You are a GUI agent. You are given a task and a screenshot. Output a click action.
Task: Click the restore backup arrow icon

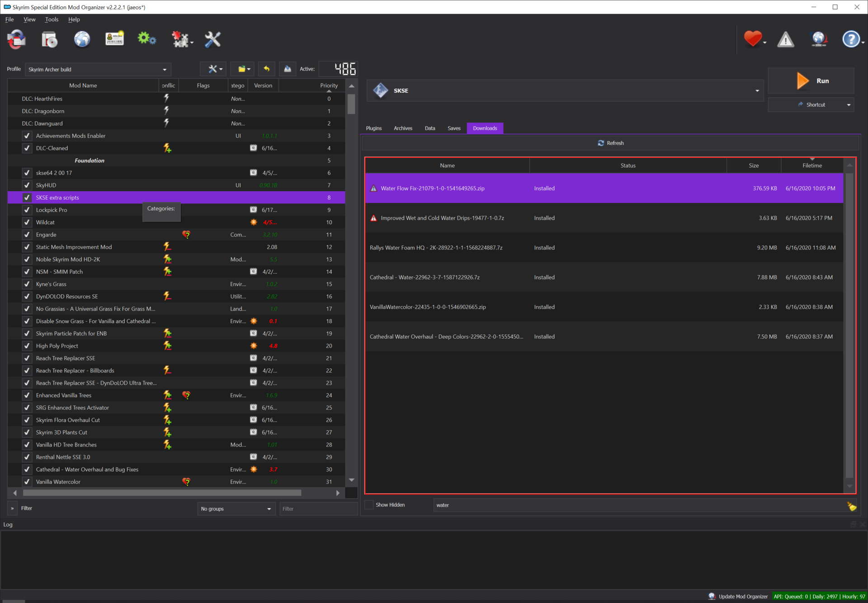[267, 69]
